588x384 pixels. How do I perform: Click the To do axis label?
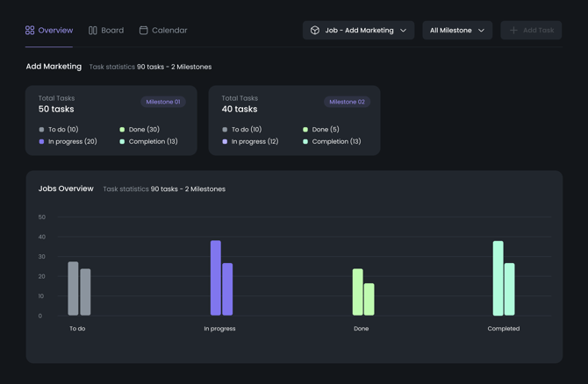[x=77, y=329]
